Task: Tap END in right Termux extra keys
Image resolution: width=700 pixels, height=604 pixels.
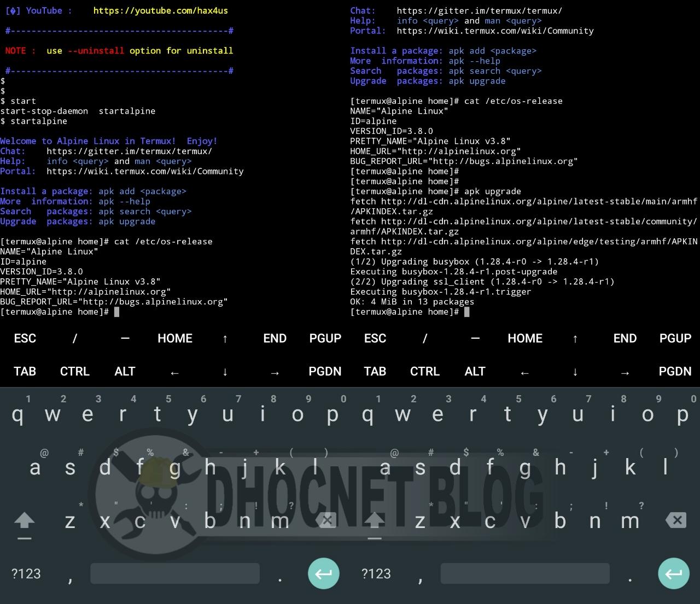Action: pyautogui.click(x=625, y=338)
